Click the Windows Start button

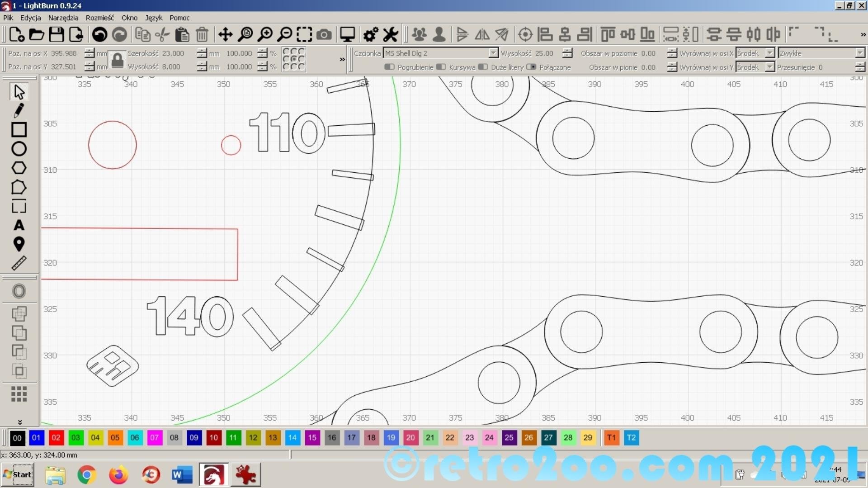[x=18, y=474]
